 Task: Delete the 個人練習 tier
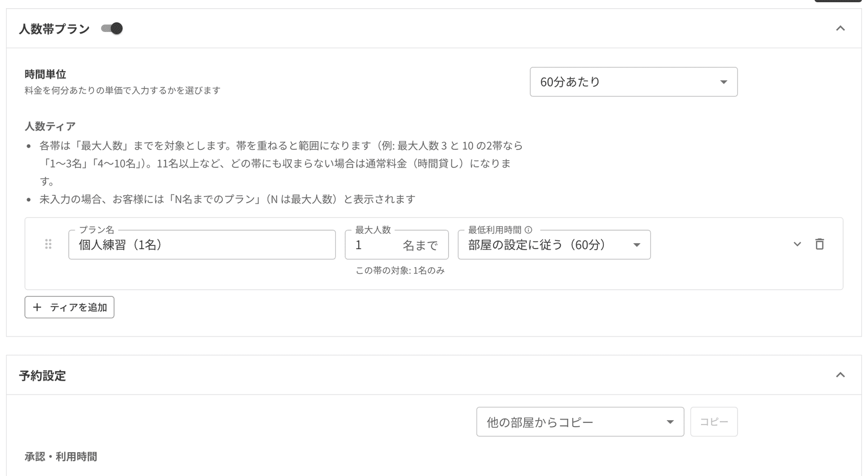coord(820,244)
